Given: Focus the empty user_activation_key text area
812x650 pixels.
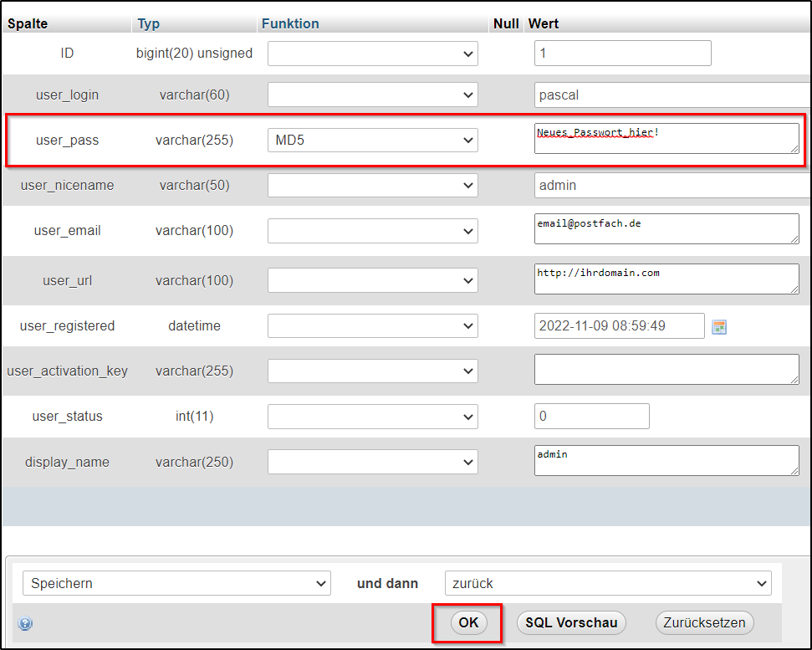Looking at the screenshot, I should pos(666,369).
